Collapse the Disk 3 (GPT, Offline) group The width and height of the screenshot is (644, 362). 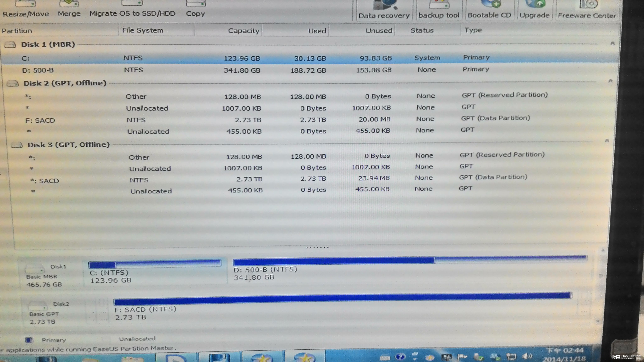pos(607,140)
